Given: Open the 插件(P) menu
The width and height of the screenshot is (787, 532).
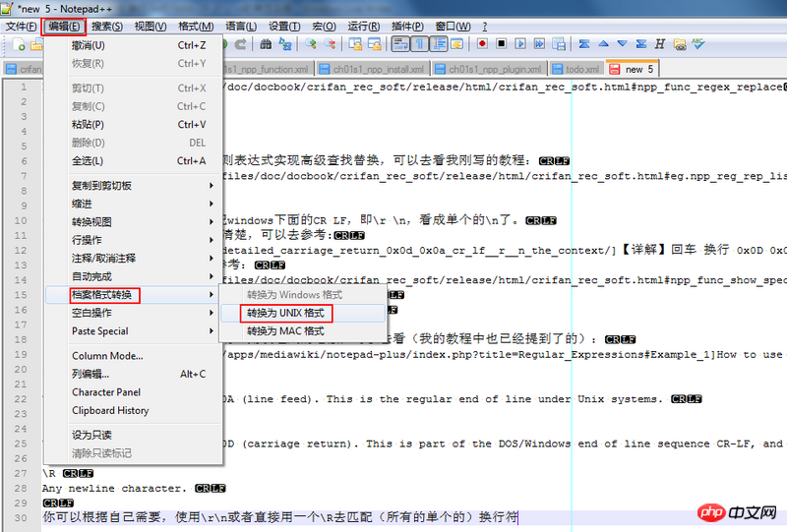Looking at the screenshot, I should click(407, 27).
